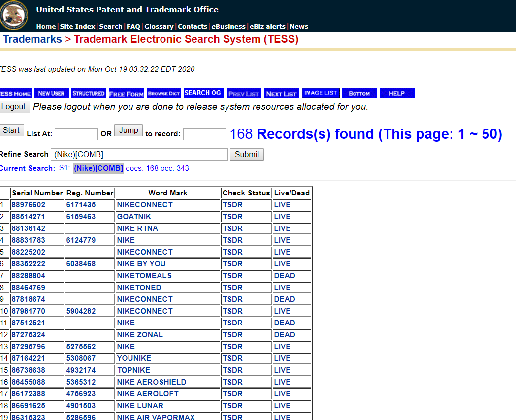
Task: Open the NIKE LUNAR word mark
Action: tap(140, 406)
